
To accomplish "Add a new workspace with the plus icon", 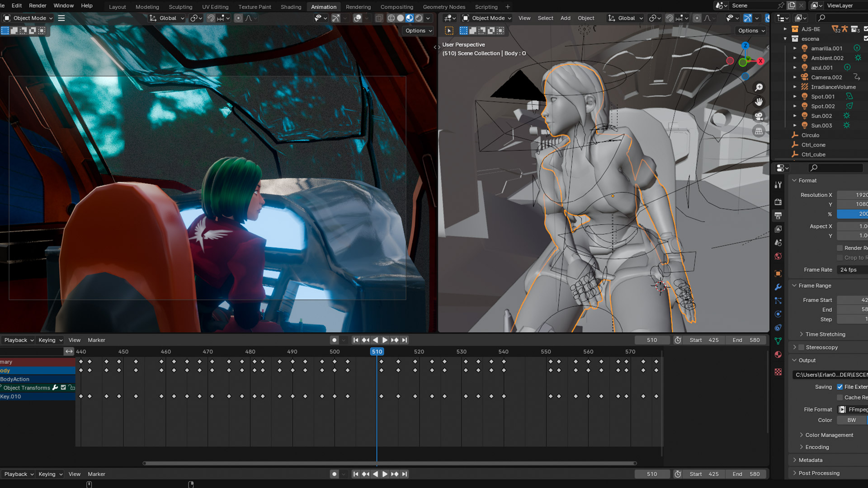I will [508, 7].
